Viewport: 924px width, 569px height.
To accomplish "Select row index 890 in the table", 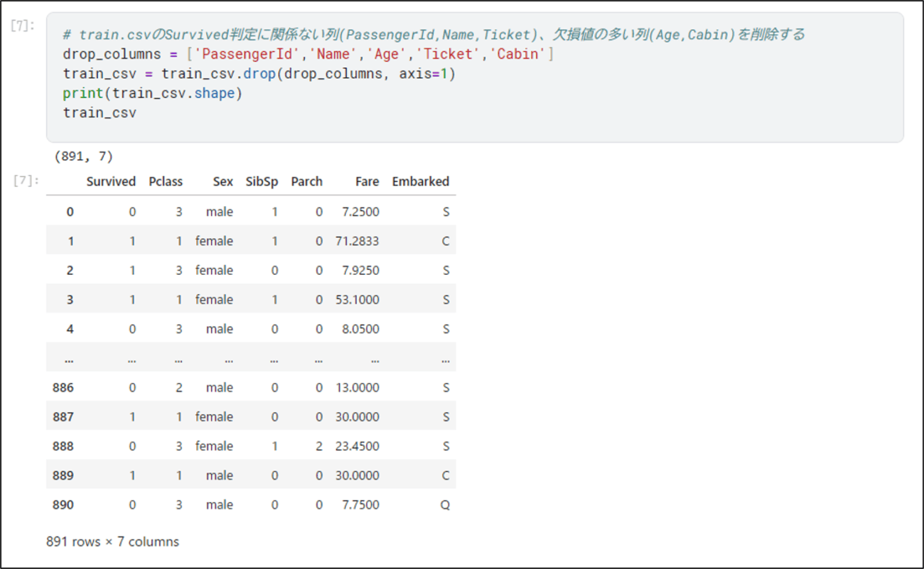I will [63, 505].
